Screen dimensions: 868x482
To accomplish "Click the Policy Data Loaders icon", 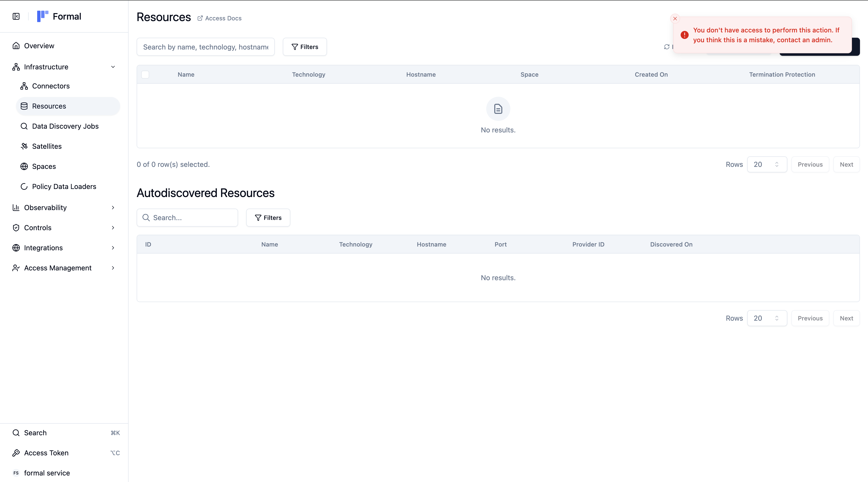I will (x=24, y=186).
